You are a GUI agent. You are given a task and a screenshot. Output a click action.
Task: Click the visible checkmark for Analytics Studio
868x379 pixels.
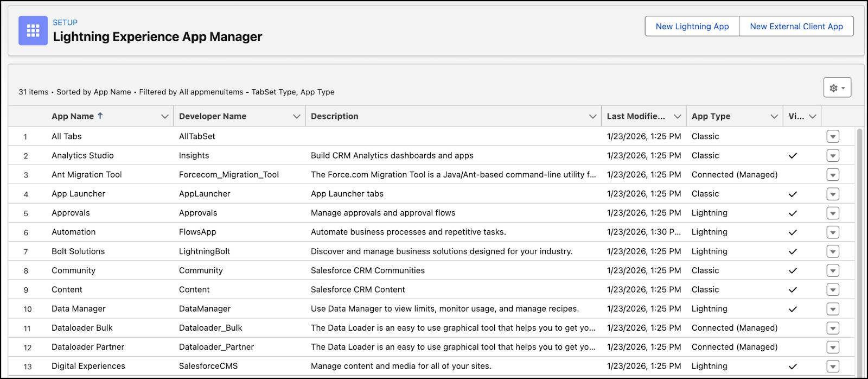pos(793,156)
